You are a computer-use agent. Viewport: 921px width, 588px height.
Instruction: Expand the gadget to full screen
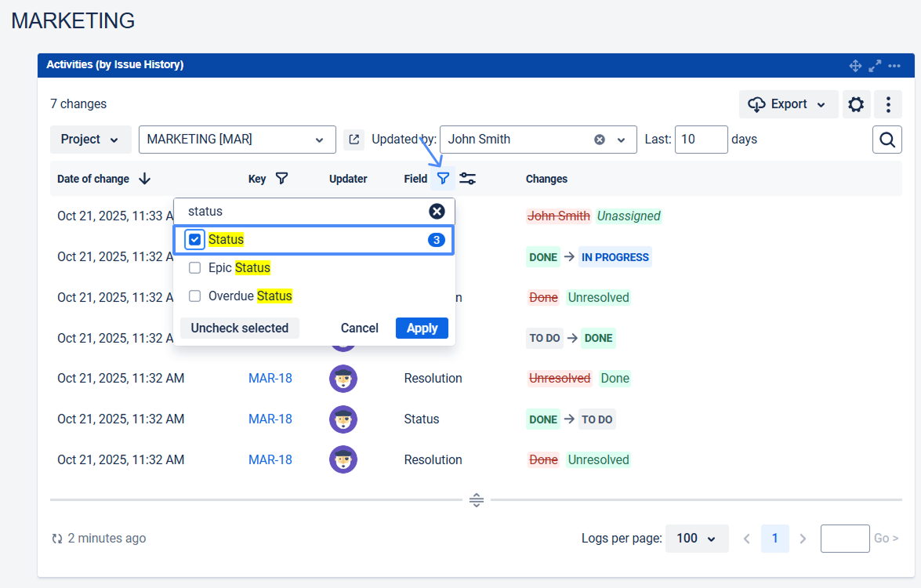(x=876, y=65)
